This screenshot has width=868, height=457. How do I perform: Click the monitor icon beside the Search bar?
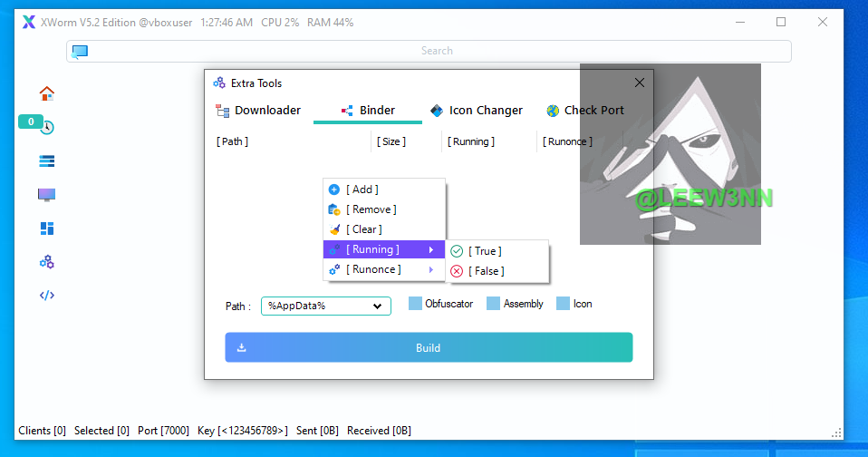click(80, 52)
